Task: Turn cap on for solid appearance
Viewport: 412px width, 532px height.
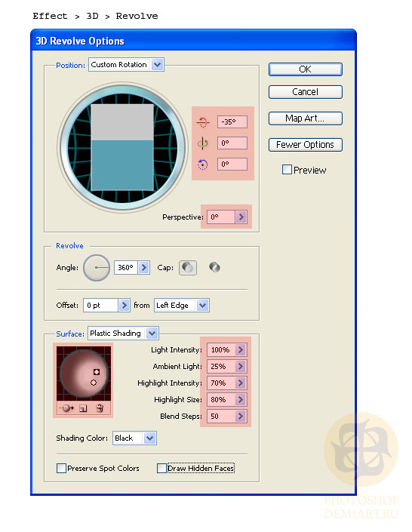Action: pyautogui.click(x=188, y=267)
